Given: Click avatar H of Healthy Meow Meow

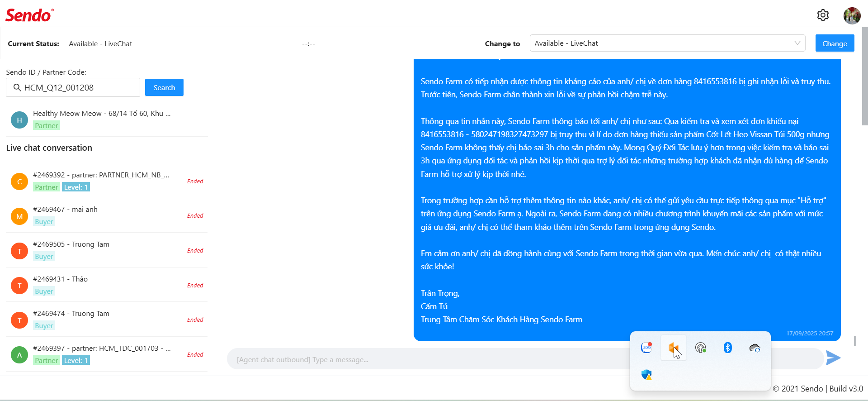Looking at the screenshot, I should (19, 120).
